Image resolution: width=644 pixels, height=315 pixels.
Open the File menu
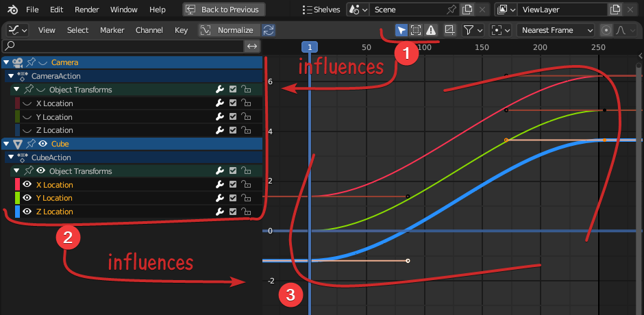coord(32,10)
